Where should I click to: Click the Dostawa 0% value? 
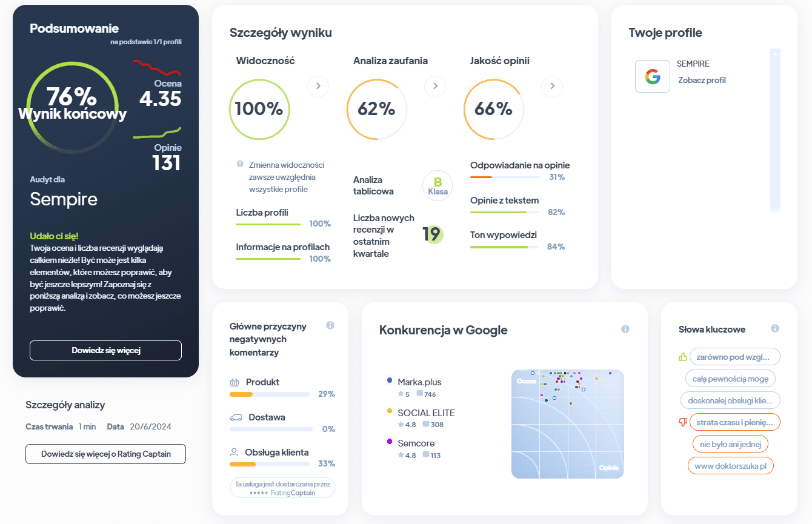[328, 429]
